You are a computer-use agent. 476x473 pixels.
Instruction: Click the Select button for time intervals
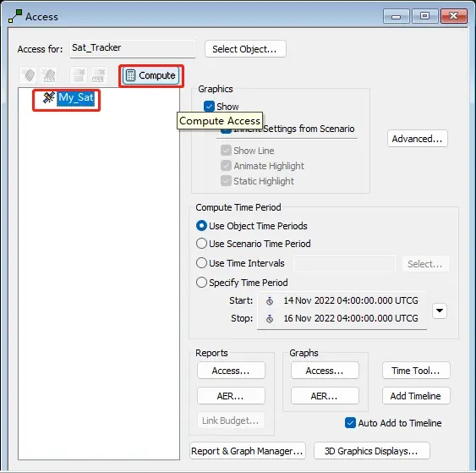coord(425,264)
